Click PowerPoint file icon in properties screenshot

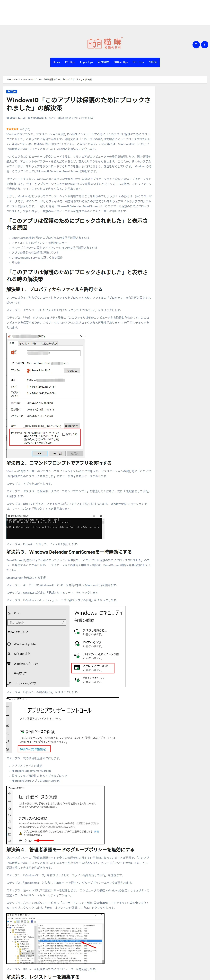[14, 353]
